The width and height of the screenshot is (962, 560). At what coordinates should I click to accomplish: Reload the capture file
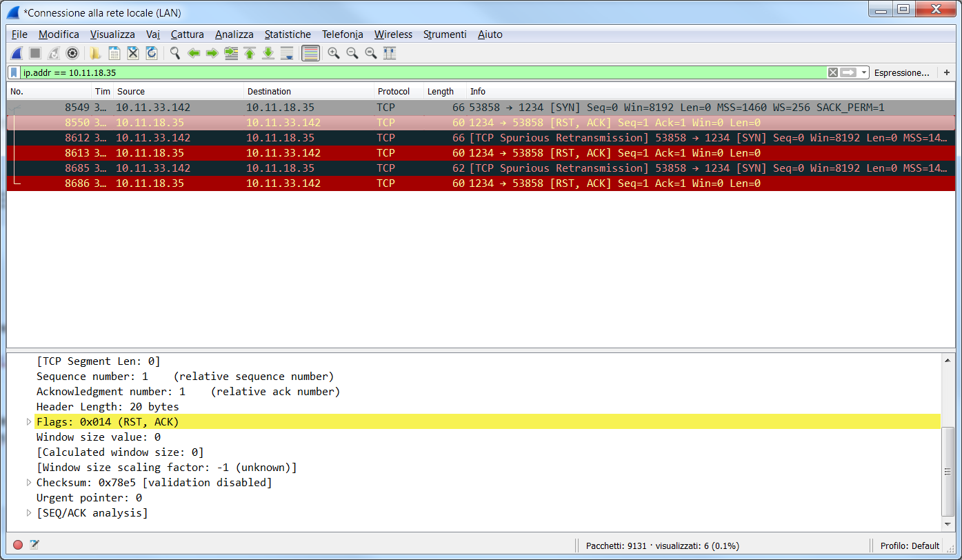(x=152, y=53)
